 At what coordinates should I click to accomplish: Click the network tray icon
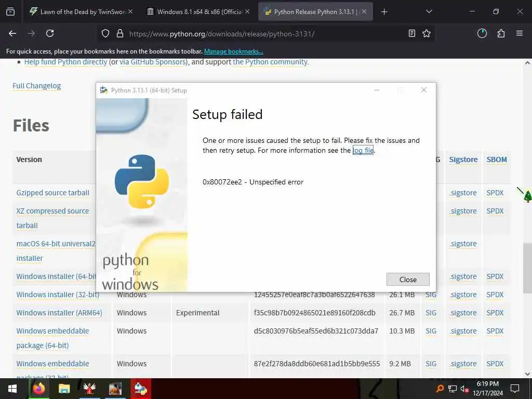(x=453, y=389)
